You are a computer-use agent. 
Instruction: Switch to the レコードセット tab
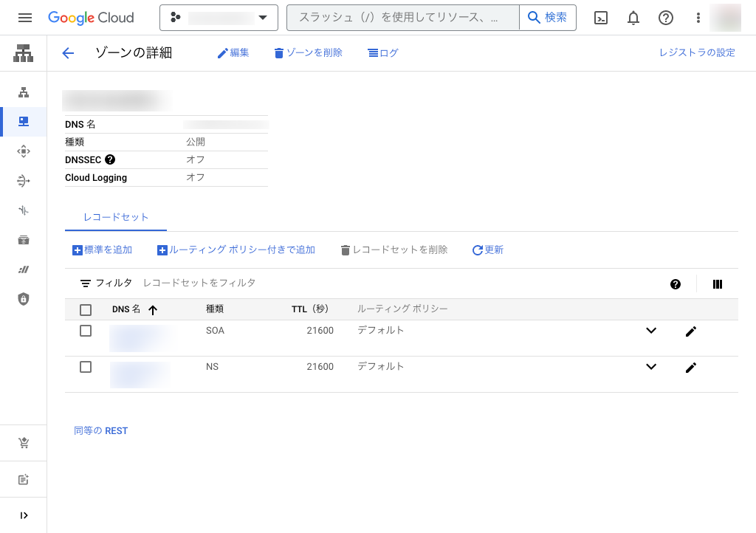pos(115,218)
